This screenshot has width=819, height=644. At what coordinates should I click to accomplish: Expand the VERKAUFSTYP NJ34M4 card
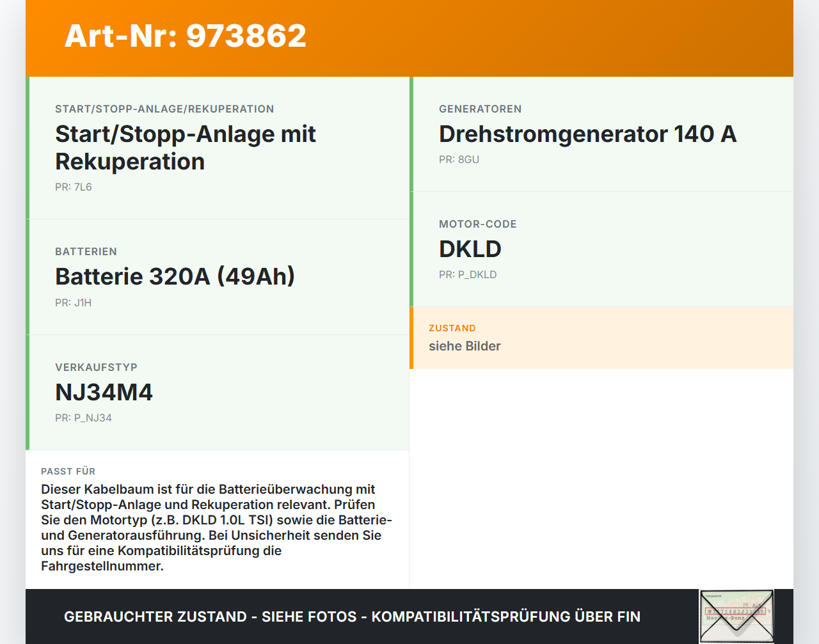pos(218,392)
